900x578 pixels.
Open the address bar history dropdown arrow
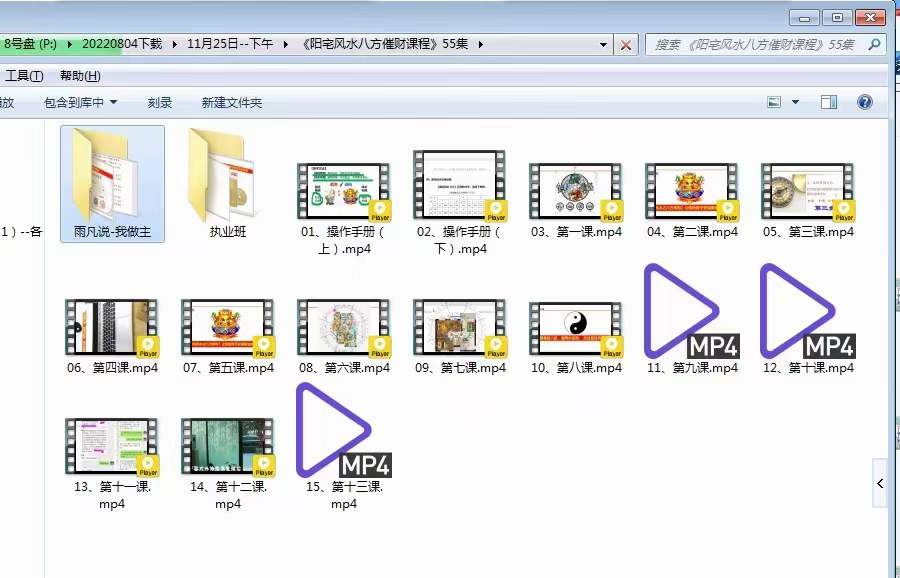coord(601,45)
